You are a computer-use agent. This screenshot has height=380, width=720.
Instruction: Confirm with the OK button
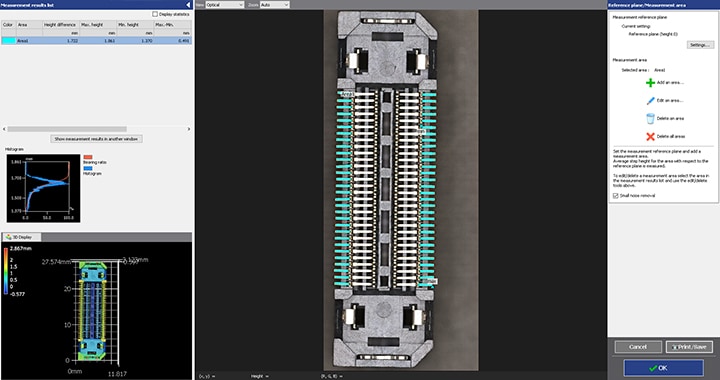coord(663,368)
